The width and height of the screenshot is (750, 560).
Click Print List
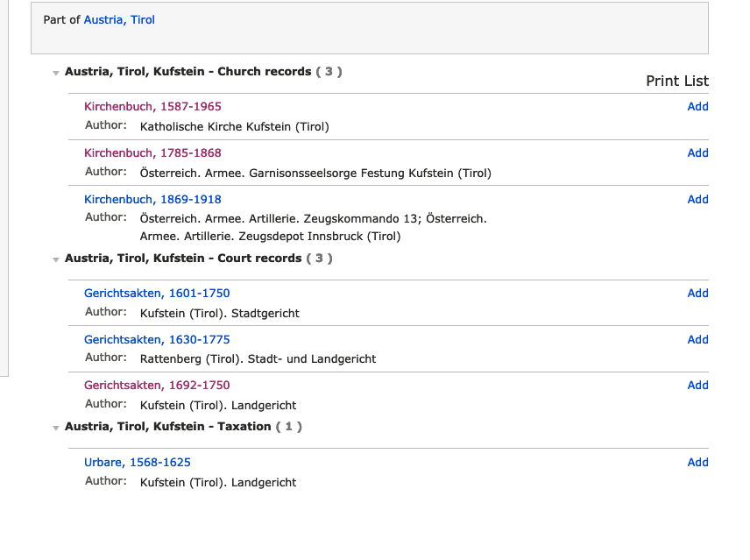pos(677,81)
